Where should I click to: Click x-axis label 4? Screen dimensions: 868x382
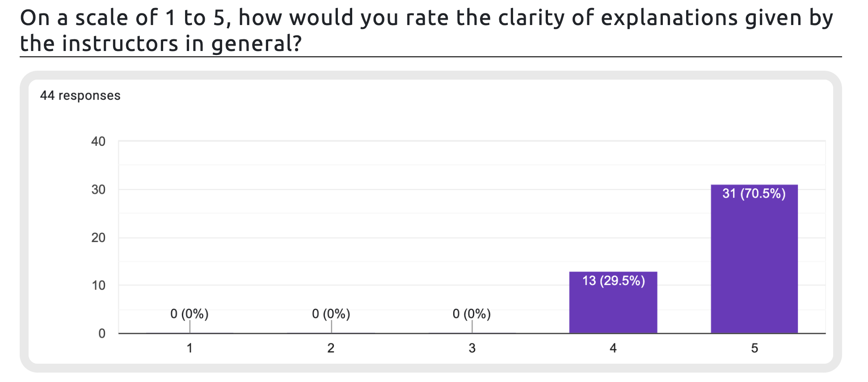click(x=613, y=348)
